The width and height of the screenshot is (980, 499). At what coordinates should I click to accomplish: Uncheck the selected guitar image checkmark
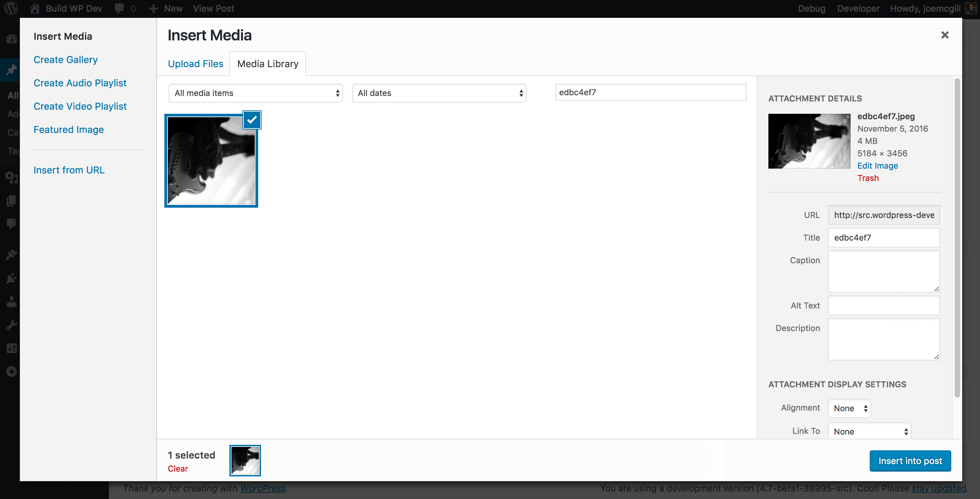pos(252,120)
